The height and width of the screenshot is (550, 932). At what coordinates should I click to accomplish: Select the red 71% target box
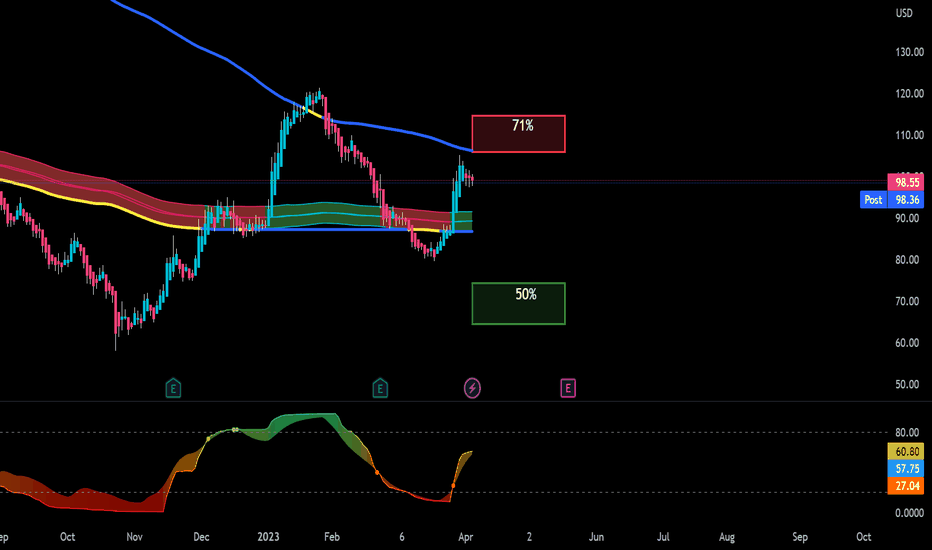[518, 134]
